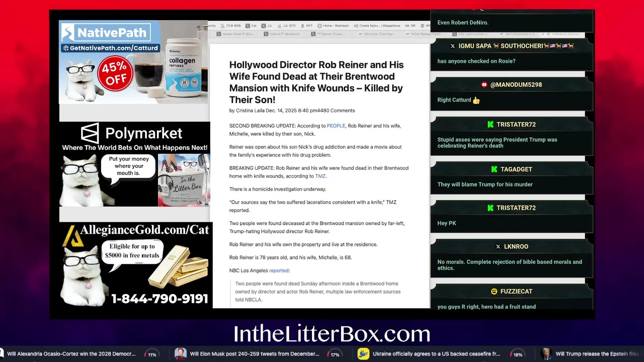Click 'Where The World Bets' Polymarket tagline
This screenshot has height=362, width=644.
click(x=135, y=148)
